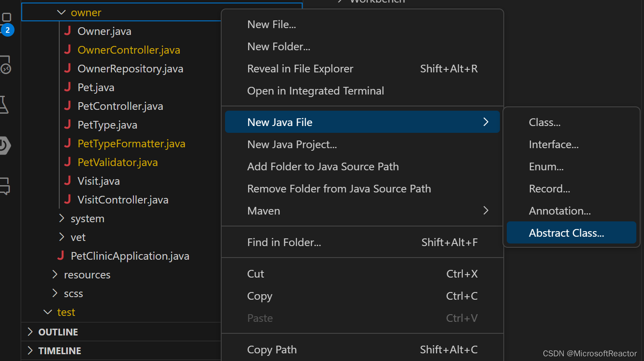Image resolution: width=644 pixels, height=361 pixels.
Task: Create a new Record... from submenu
Action: [x=572, y=189]
